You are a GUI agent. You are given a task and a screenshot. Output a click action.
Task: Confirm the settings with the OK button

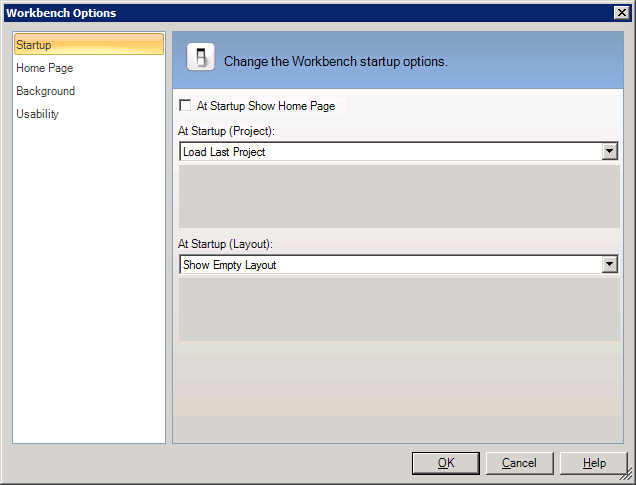(446, 463)
